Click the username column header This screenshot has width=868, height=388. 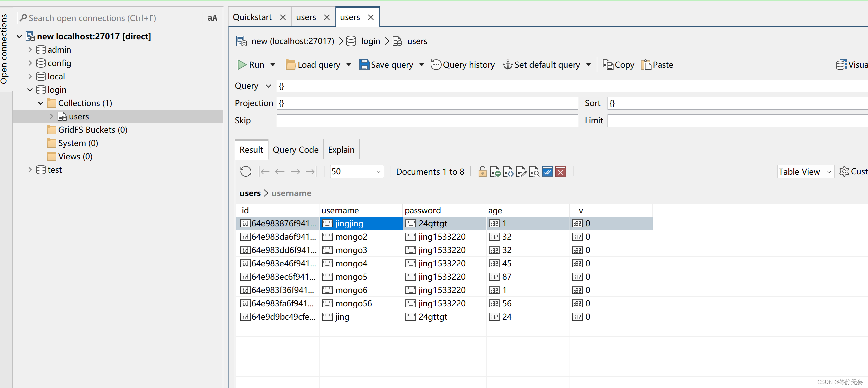click(x=361, y=210)
